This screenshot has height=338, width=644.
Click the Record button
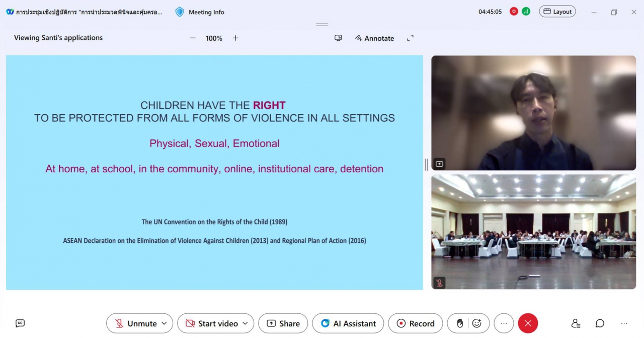click(416, 323)
